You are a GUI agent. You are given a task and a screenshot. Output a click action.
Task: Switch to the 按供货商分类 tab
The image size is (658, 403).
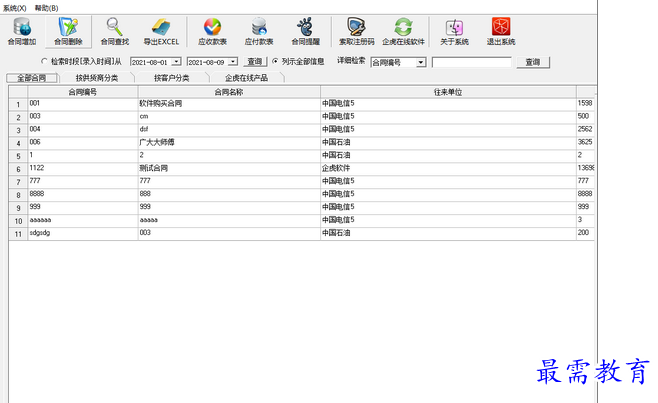pos(97,78)
